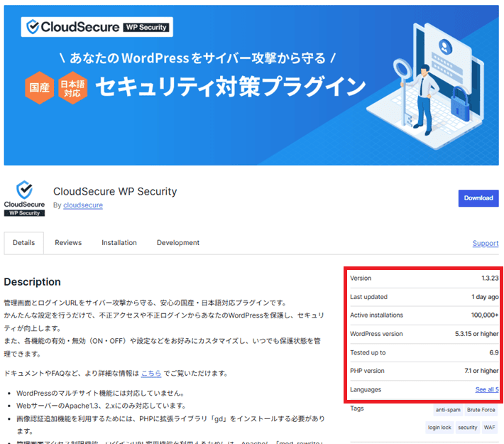Open the Support link
This screenshot has height=444, width=504.
click(486, 243)
